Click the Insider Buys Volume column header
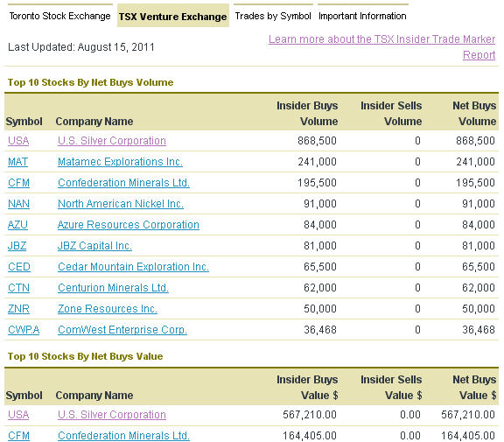Screen dimensions: 504x442 [x=307, y=114]
